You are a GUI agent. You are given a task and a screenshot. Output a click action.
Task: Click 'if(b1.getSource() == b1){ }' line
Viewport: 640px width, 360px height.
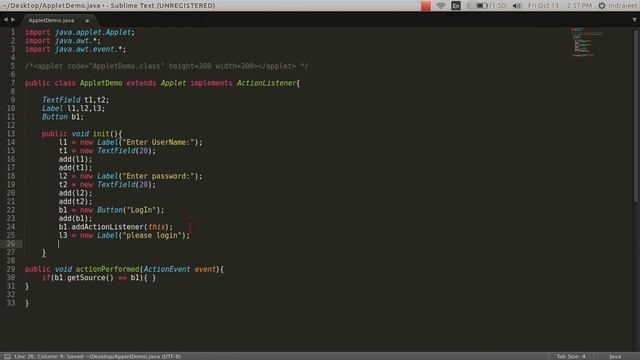[x=99, y=278]
